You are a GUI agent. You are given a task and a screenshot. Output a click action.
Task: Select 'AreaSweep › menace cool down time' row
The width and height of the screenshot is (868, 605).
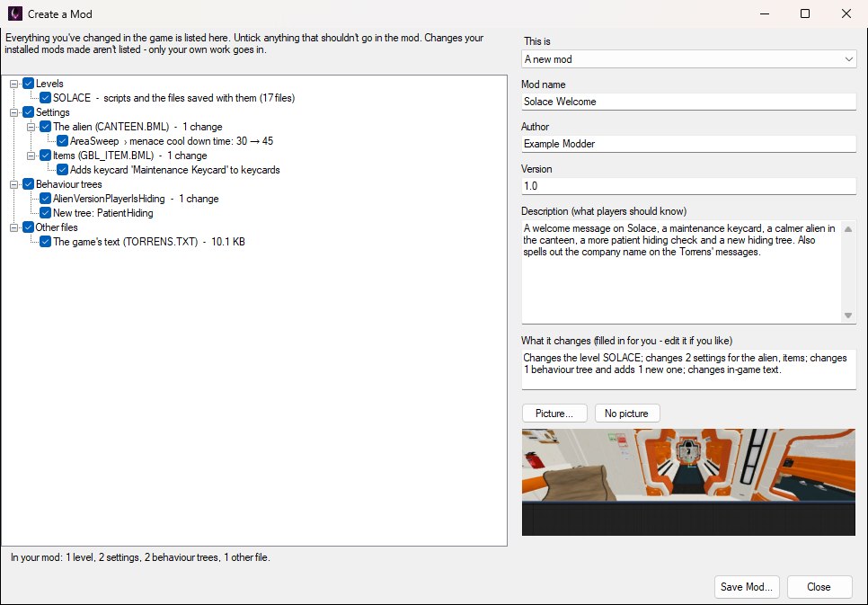click(x=172, y=141)
